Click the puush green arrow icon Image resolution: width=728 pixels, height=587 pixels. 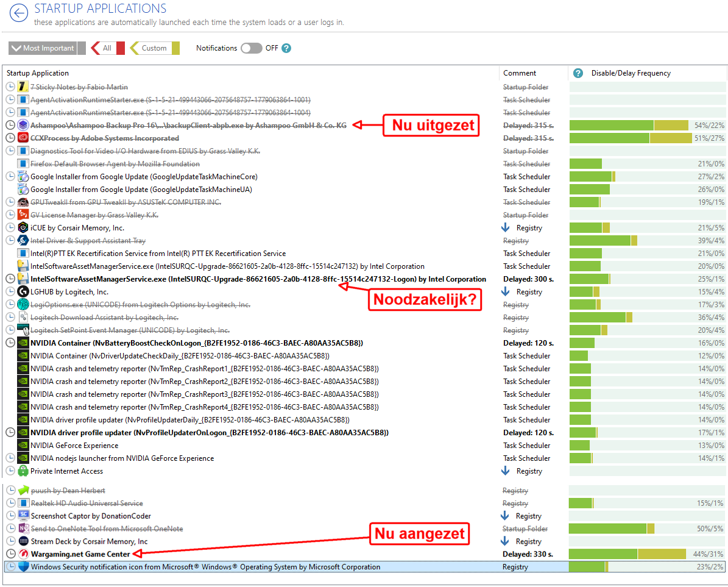23,491
